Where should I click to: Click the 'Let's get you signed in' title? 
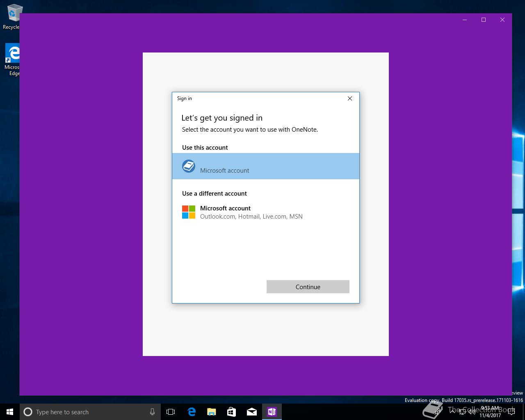coord(222,118)
